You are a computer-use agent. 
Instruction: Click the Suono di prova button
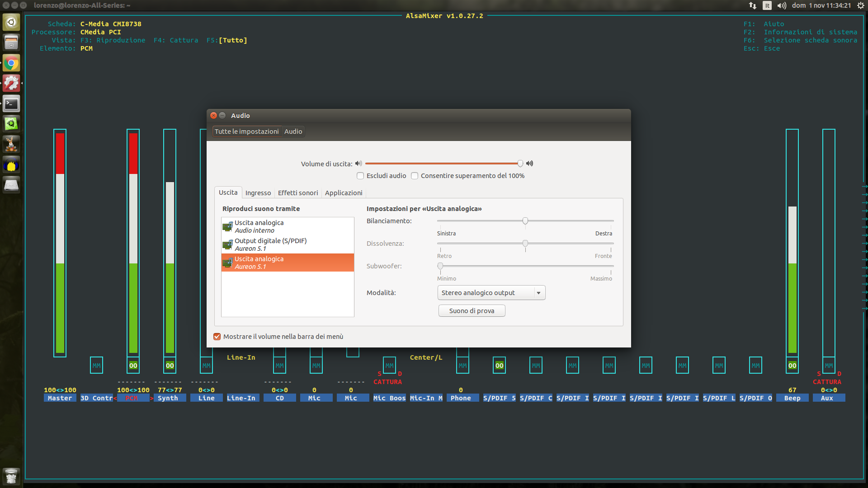472,311
